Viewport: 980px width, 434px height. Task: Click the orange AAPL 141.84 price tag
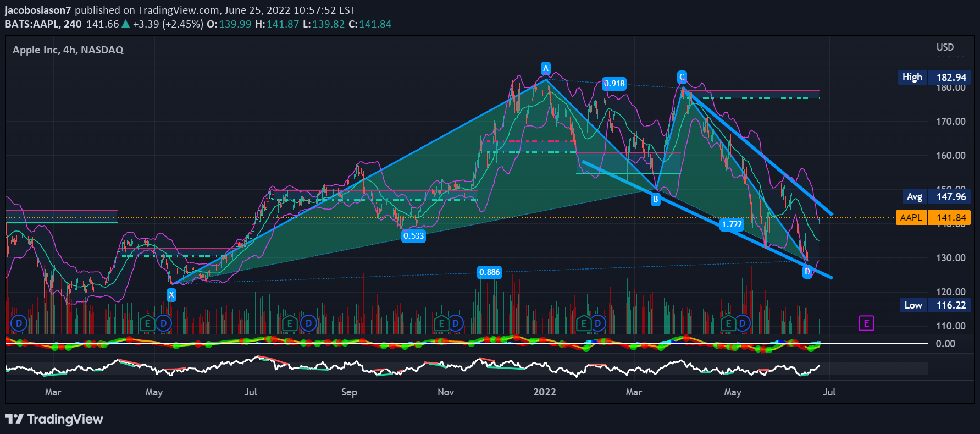pyautogui.click(x=933, y=218)
